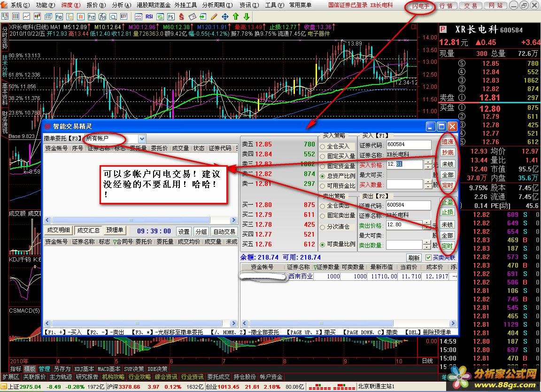The width and height of the screenshot is (541, 392).
Task: Decrease the 买入价格 with down stepper
Action: (428, 167)
